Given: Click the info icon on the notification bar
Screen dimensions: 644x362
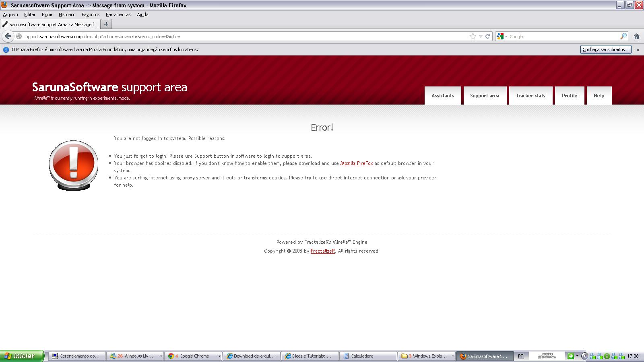Looking at the screenshot, I should tap(6, 50).
